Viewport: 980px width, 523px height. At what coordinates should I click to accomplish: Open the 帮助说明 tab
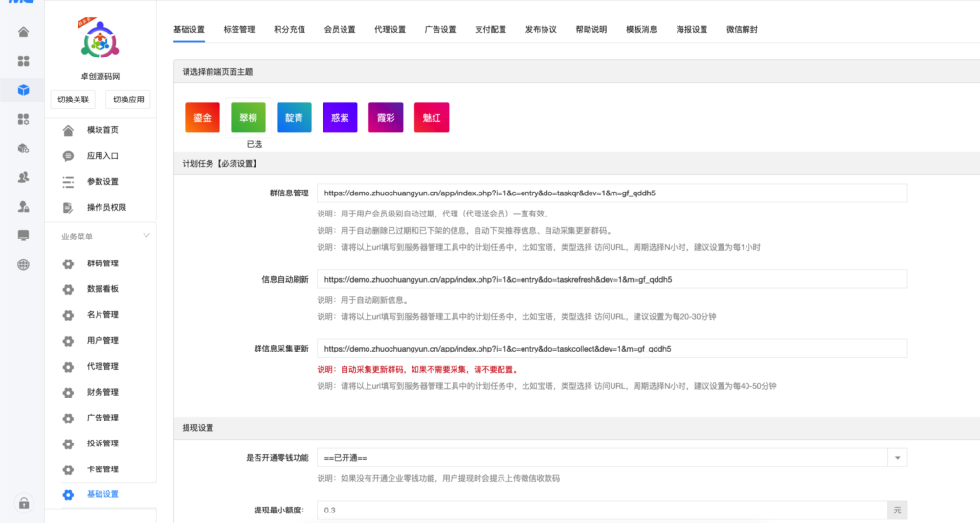click(x=591, y=30)
